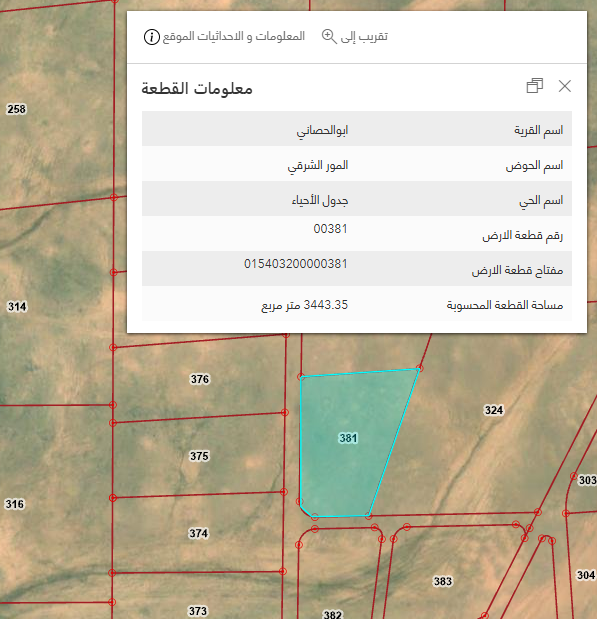Select parcel 316 on the map
The image size is (597, 619).
(x=15, y=504)
